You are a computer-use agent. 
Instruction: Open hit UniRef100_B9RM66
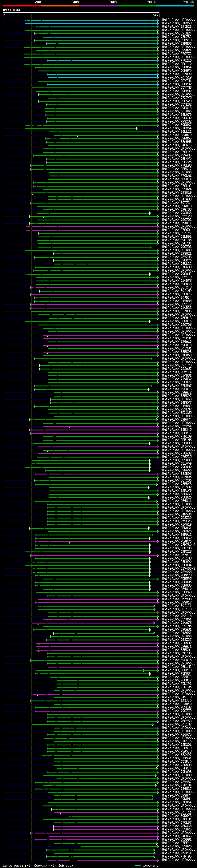[177, 43]
